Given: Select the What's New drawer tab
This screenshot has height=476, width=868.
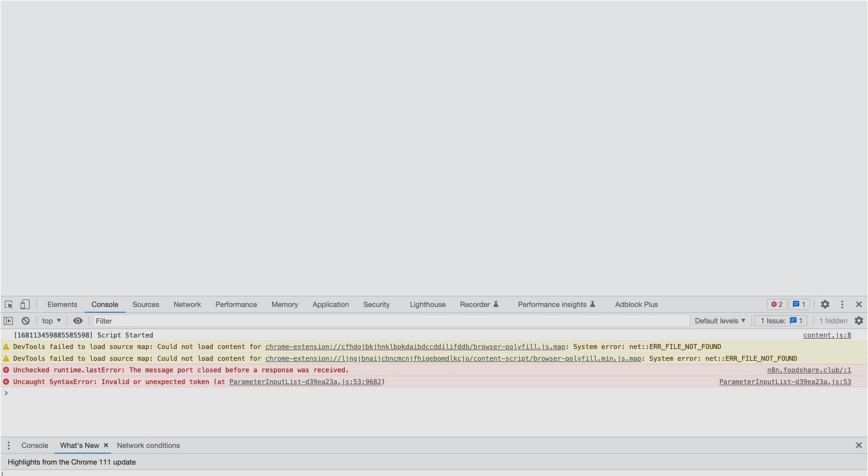Looking at the screenshot, I should [x=78, y=445].
